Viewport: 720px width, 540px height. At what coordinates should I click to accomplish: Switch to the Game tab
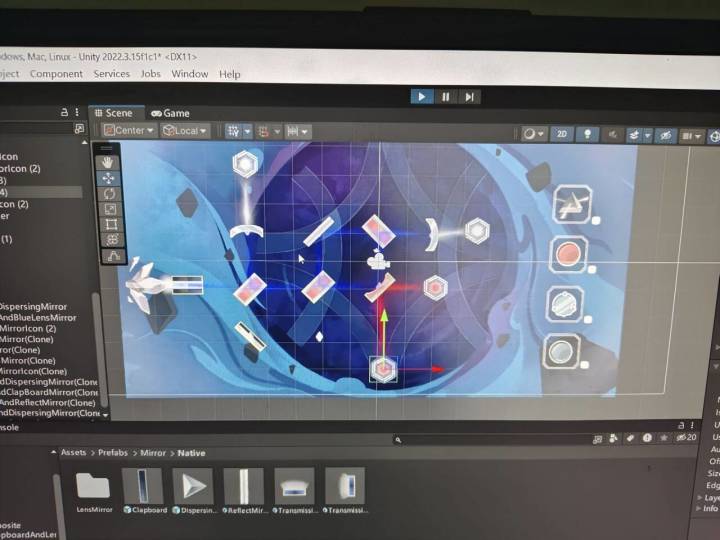pyautogui.click(x=170, y=113)
